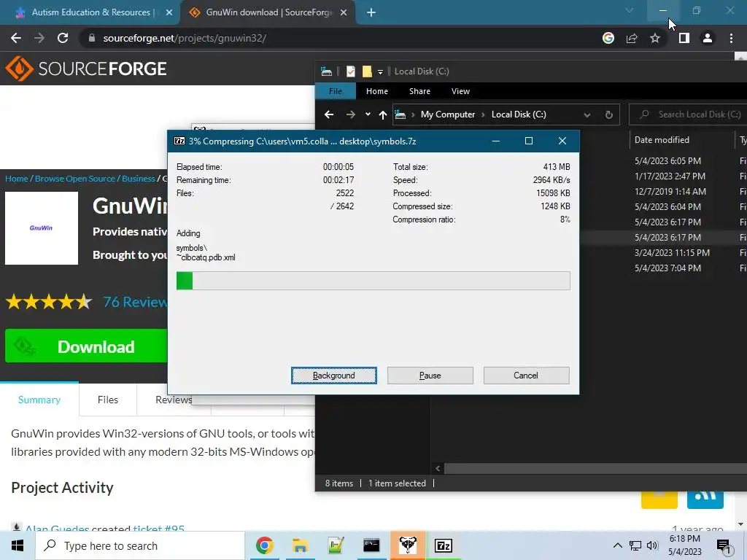Click My Computer in Explorer breadcrumb
This screenshot has height=560, width=747.
coord(447,114)
